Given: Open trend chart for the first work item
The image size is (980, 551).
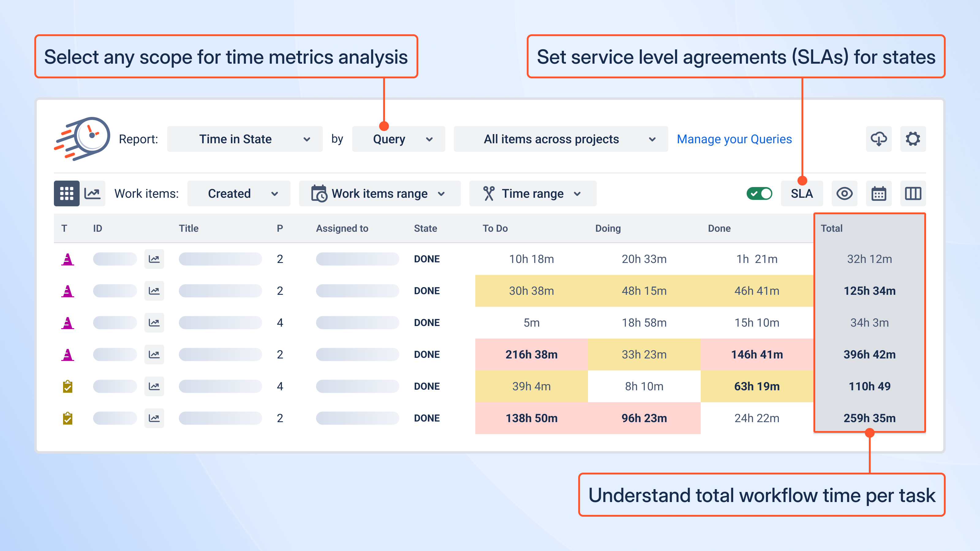Looking at the screenshot, I should pos(154,259).
